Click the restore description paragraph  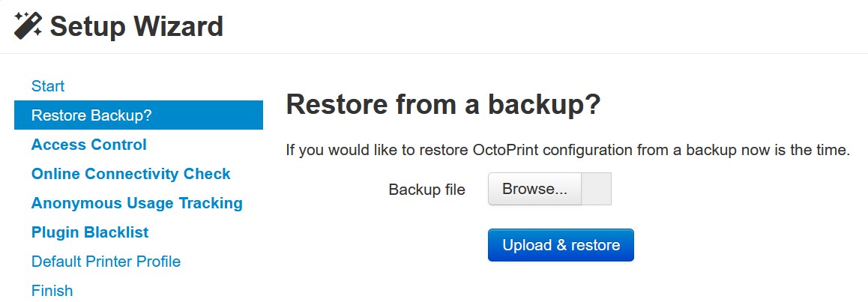click(567, 151)
